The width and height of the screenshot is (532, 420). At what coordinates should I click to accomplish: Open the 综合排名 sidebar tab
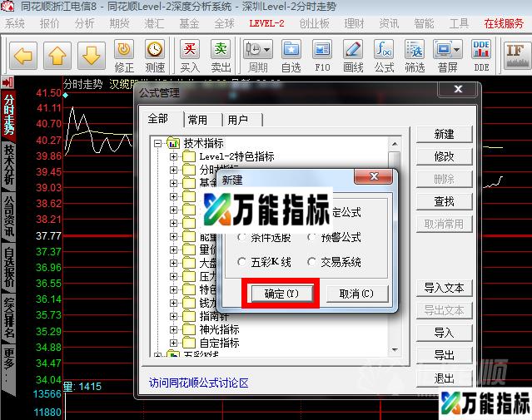[x=9, y=319]
